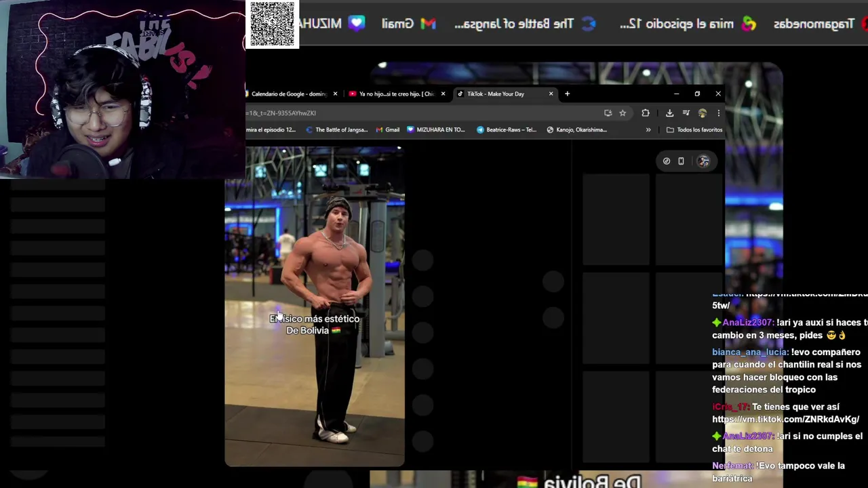Screen dimensions: 868x488
Task: Switch to the YouTube tab 'Ya no hijo...si te creo hijo'
Action: pyautogui.click(x=397, y=94)
